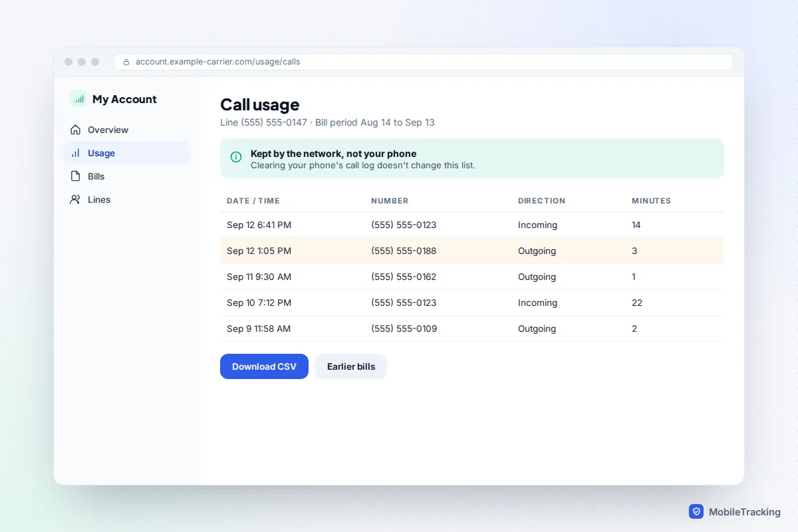798x532 pixels.
Task: Open the Lines sidebar item
Action: (127, 199)
